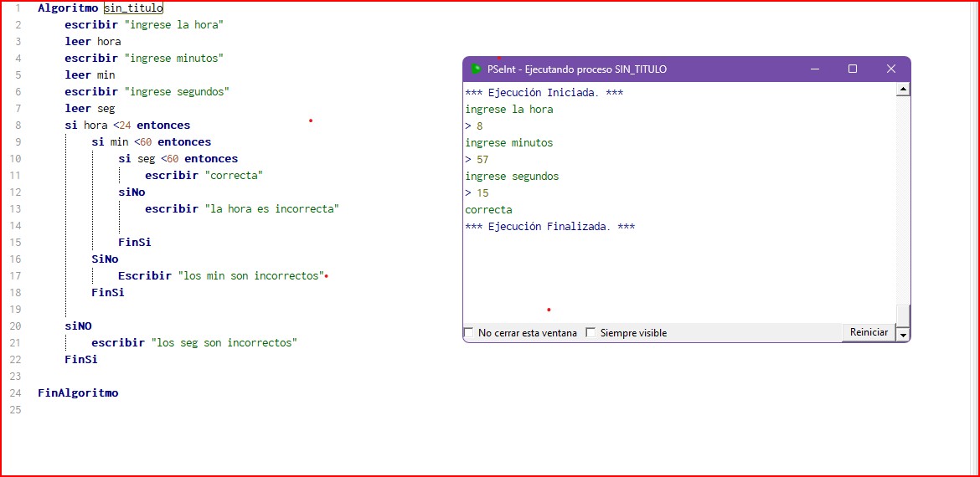980x477 pixels.
Task: Click '*** Ejecución Finalizada. ***' message
Action: 549,227
